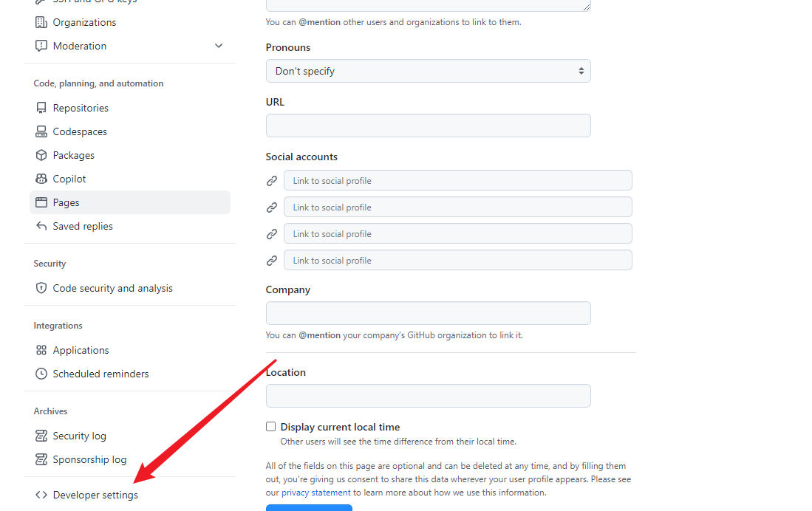The image size is (812, 511).
Task: Click the Repositories icon in sidebar
Action: 41,108
